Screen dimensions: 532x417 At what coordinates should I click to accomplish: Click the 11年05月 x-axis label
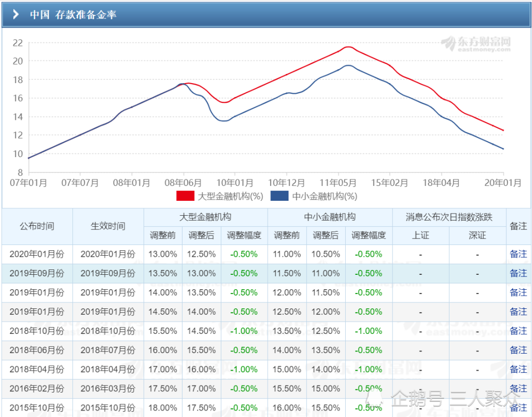tap(338, 183)
